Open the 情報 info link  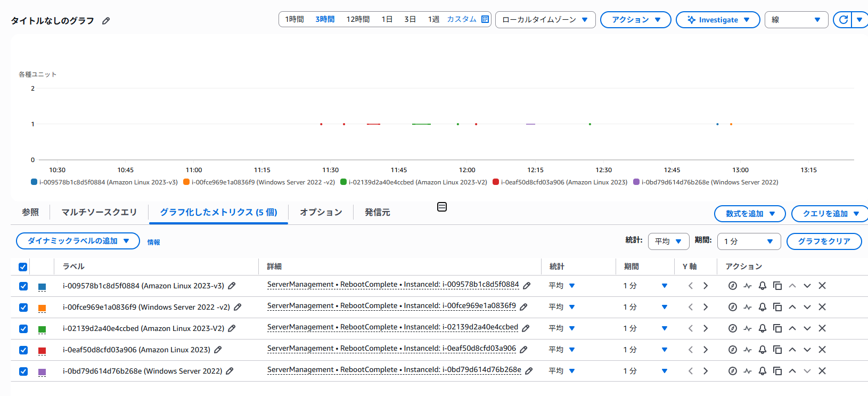[153, 242]
